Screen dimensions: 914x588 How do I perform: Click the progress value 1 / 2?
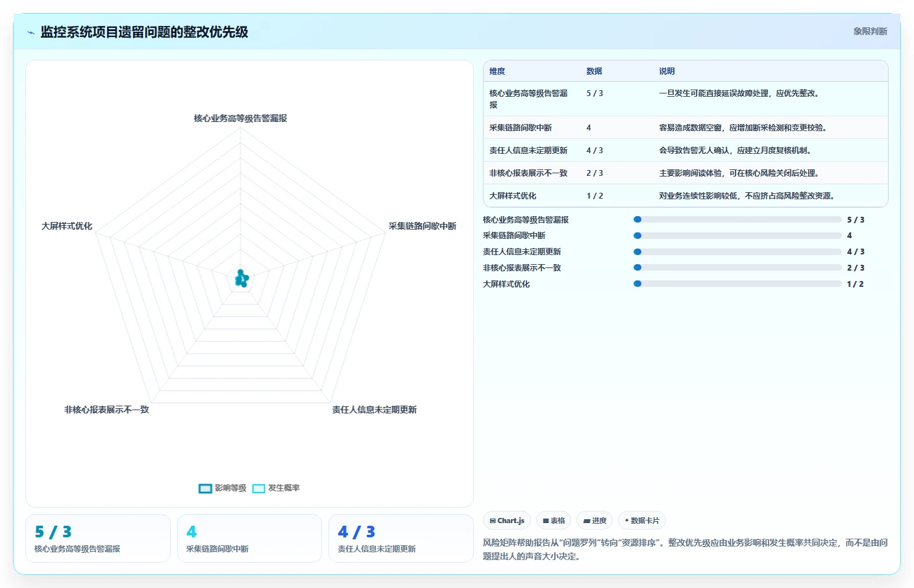[x=855, y=284]
